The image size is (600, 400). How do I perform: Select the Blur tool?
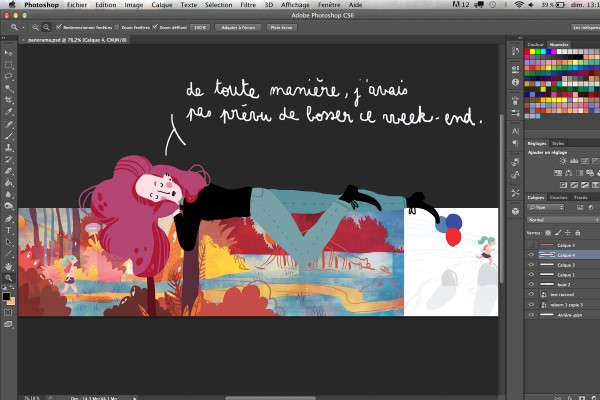click(8, 194)
